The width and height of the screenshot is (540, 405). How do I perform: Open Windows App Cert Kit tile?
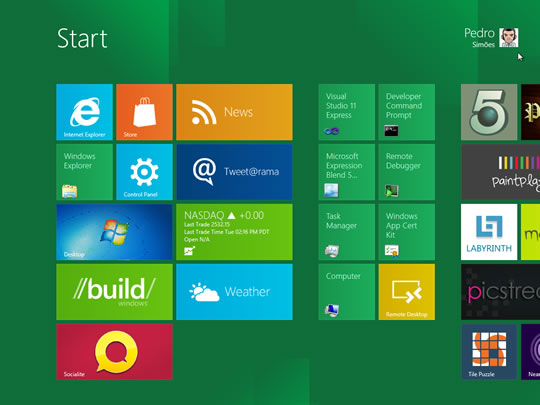[x=407, y=232]
